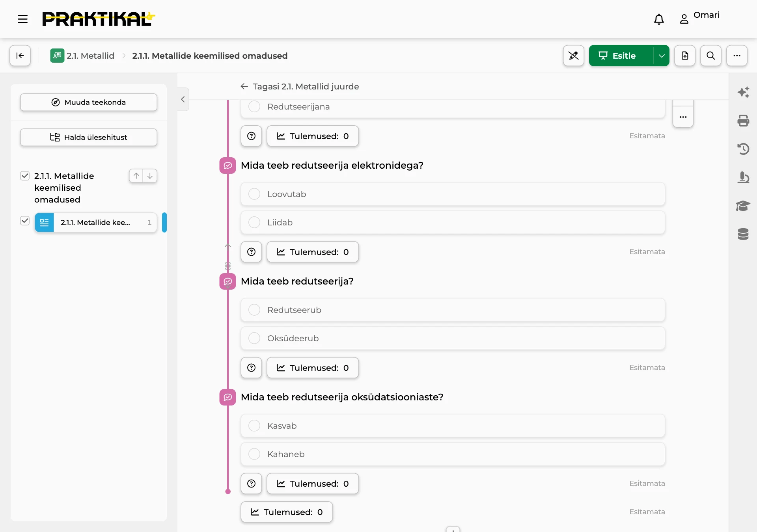Toggle checkbox for 2.1.1. Metallide keemilised omadused
This screenshot has width=757, height=532.
click(25, 176)
